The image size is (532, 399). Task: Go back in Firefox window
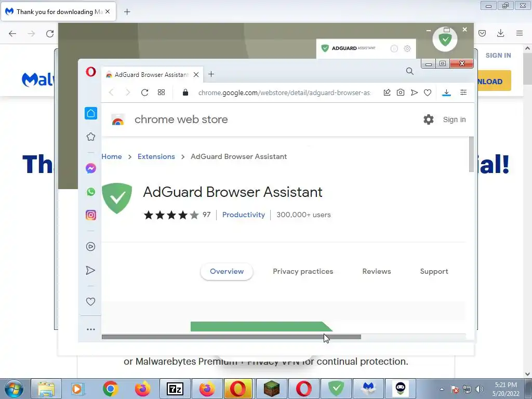pyautogui.click(x=12, y=33)
